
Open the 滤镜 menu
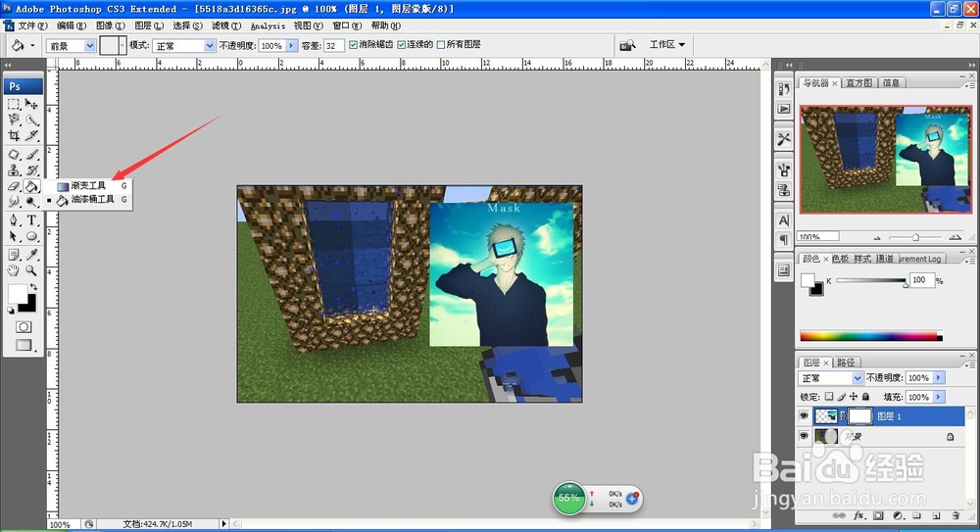point(225,25)
